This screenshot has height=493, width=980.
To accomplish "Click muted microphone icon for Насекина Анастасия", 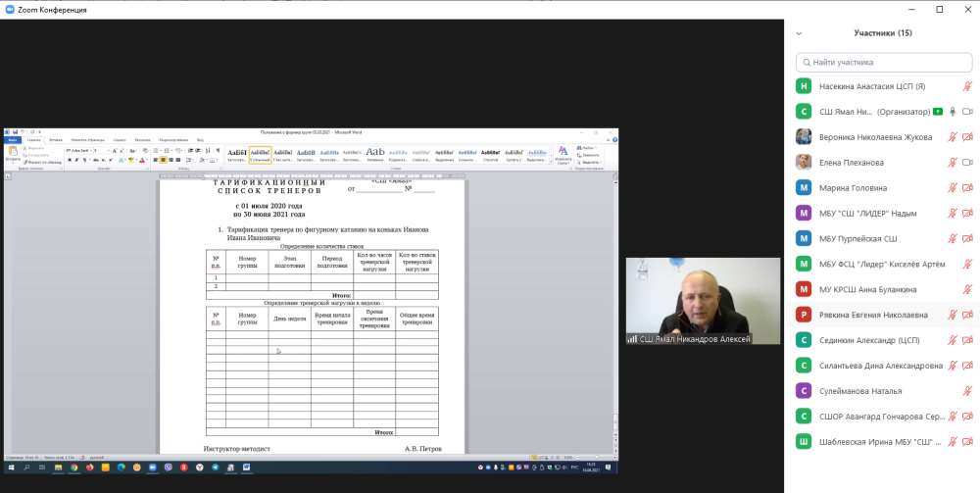I will (967, 86).
